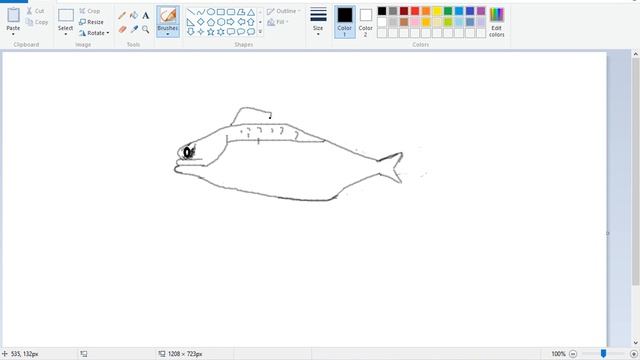Select the Right arrow shape

click(231, 22)
